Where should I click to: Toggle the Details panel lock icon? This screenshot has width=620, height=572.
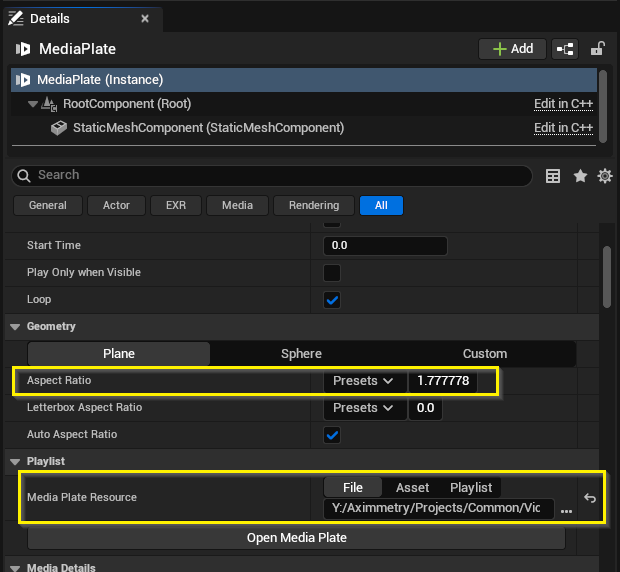[x=597, y=49]
